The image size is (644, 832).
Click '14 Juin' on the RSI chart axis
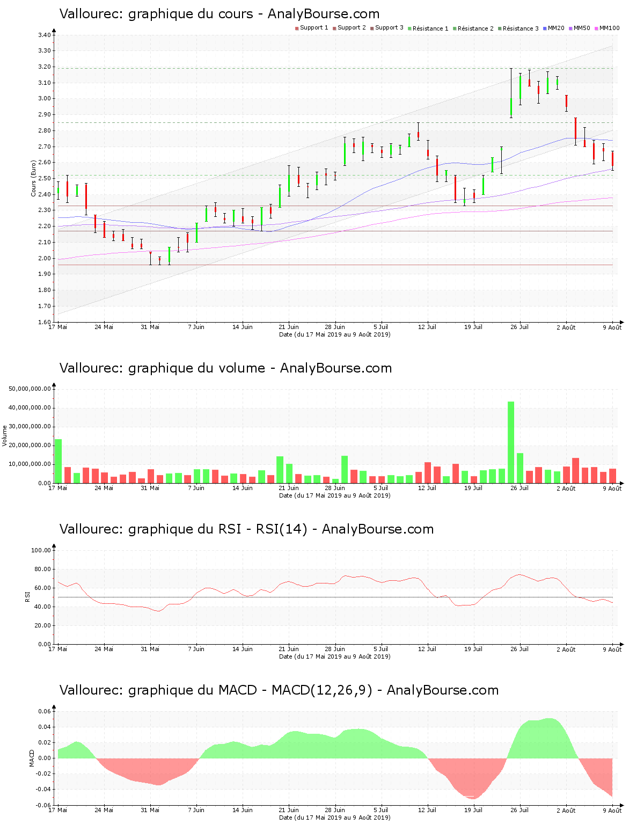[243, 649]
